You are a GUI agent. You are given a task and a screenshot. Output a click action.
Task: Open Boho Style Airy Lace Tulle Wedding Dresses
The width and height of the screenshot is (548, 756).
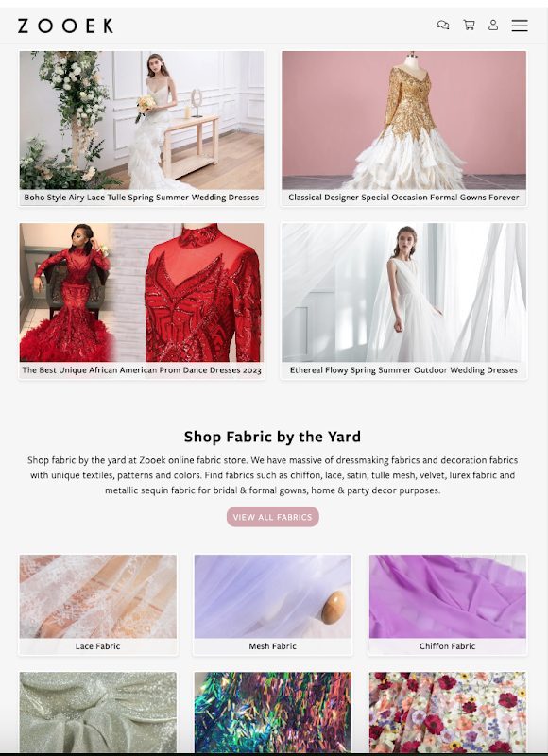[142, 198]
